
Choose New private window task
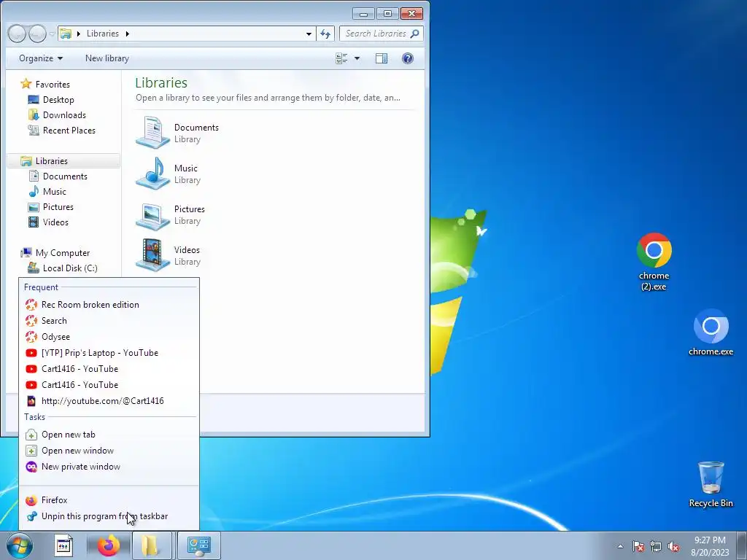[x=109, y=467]
